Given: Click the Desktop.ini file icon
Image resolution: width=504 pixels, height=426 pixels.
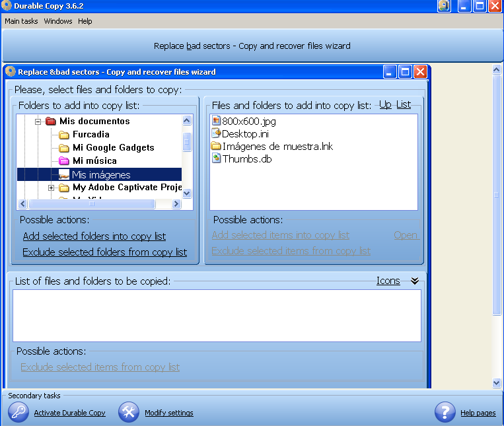Looking at the screenshot, I should click(216, 133).
